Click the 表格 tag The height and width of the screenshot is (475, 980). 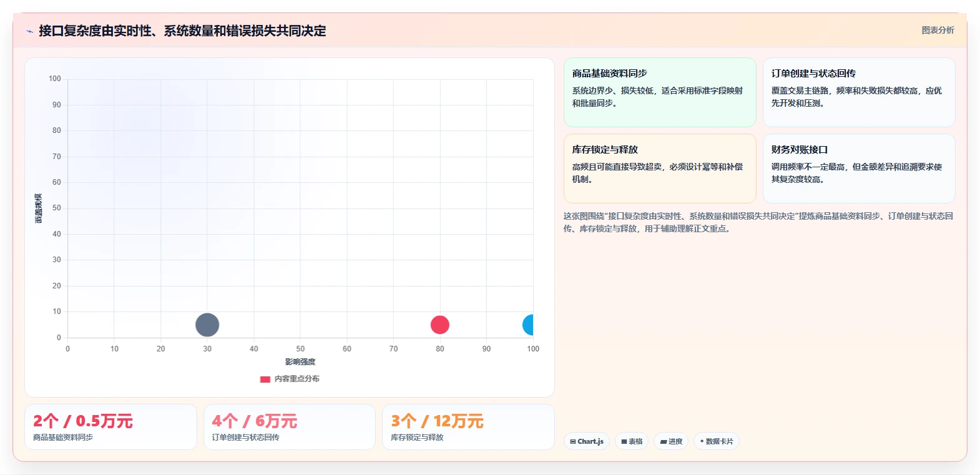pos(632,441)
